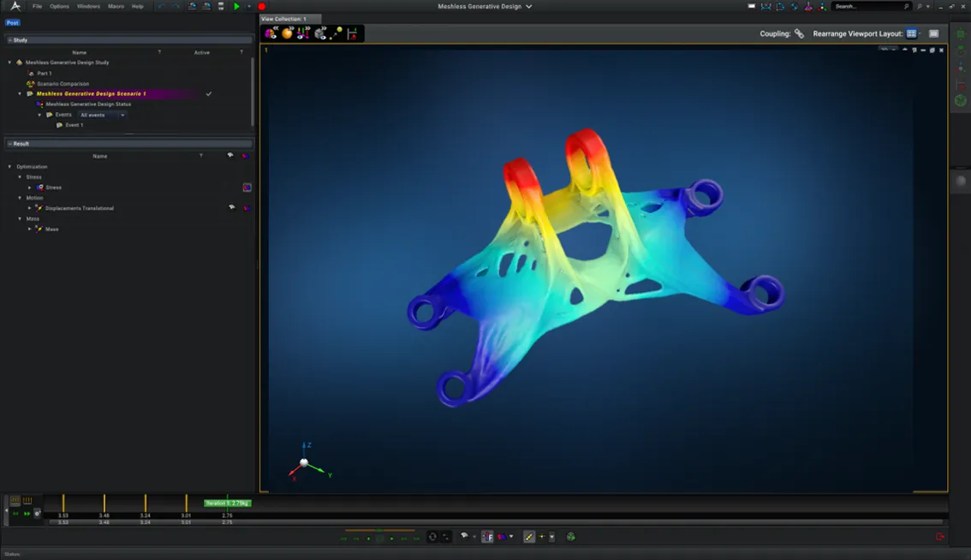Toggle the visibility icon for Displacements Translational

point(231,208)
